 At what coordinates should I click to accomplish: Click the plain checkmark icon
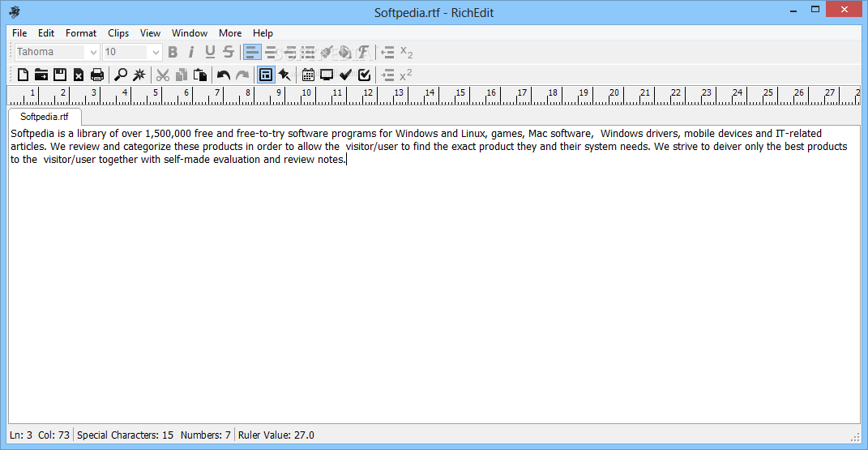click(345, 75)
